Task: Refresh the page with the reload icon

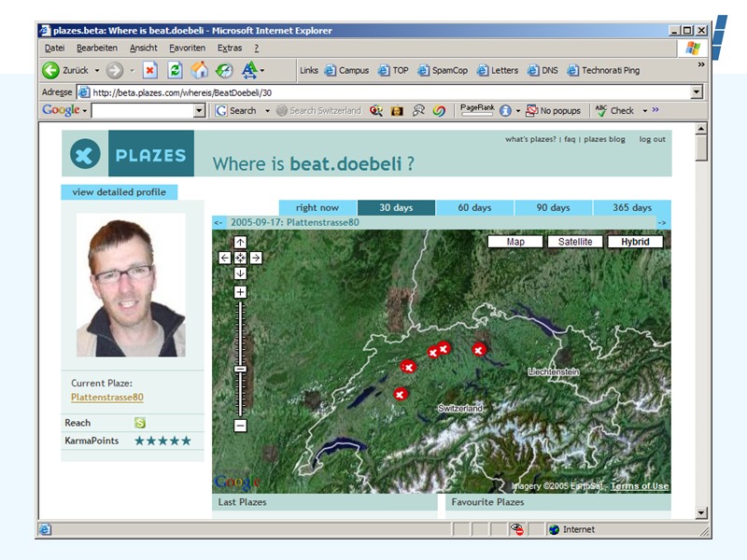Action: 175,70
